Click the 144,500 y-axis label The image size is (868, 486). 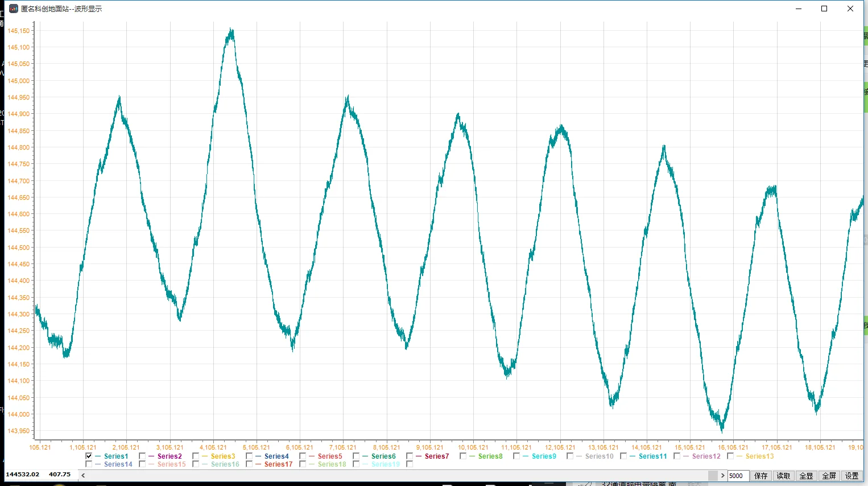pyautogui.click(x=19, y=248)
